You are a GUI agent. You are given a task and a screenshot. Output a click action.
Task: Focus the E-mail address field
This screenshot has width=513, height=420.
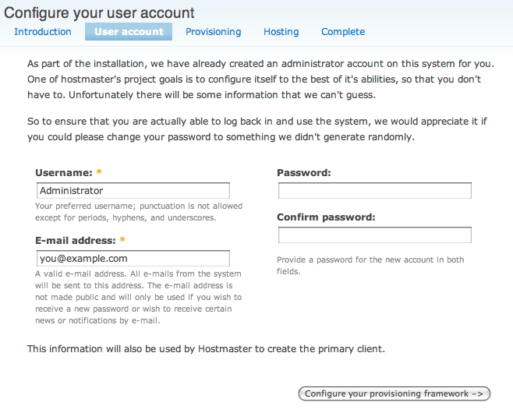coord(133,259)
